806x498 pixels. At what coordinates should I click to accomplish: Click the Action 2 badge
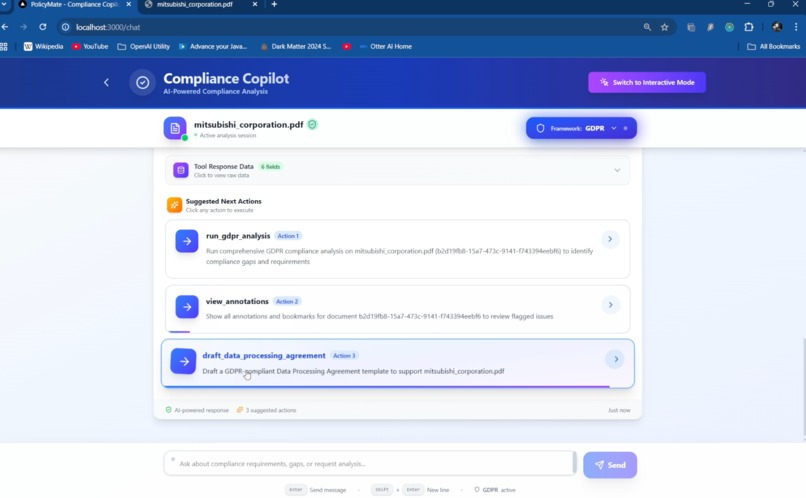click(287, 302)
